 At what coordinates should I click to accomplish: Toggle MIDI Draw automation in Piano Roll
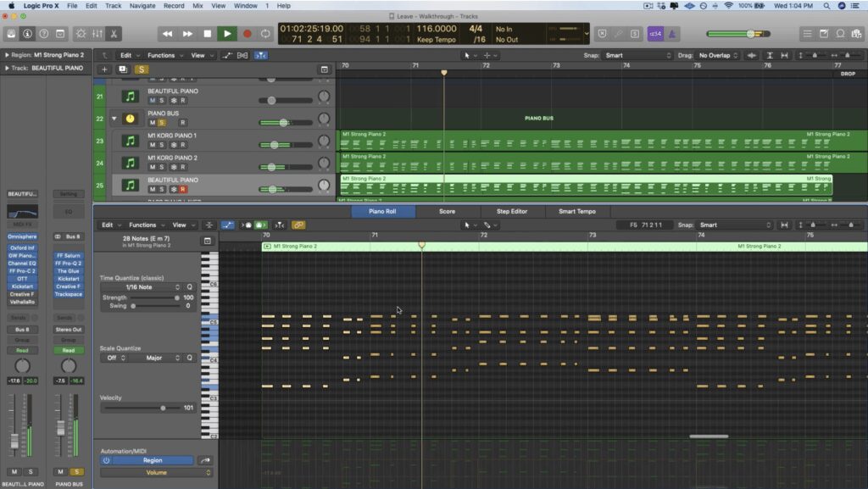coord(227,225)
